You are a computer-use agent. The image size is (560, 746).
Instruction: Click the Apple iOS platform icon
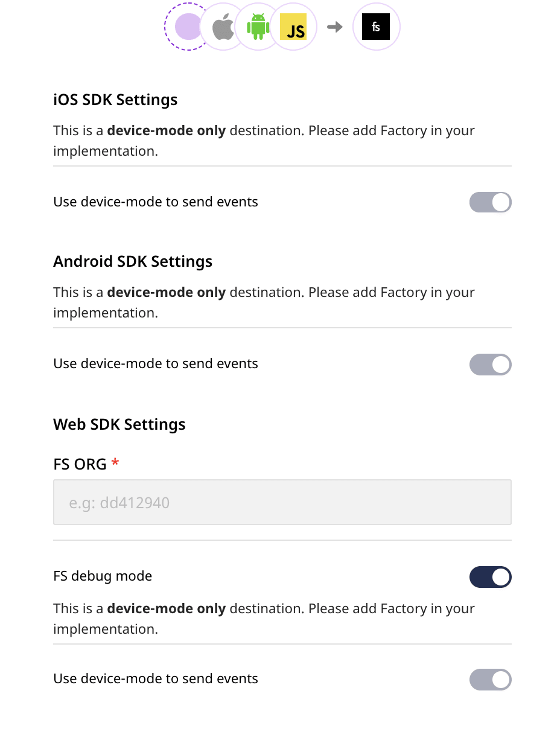click(x=222, y=27)
